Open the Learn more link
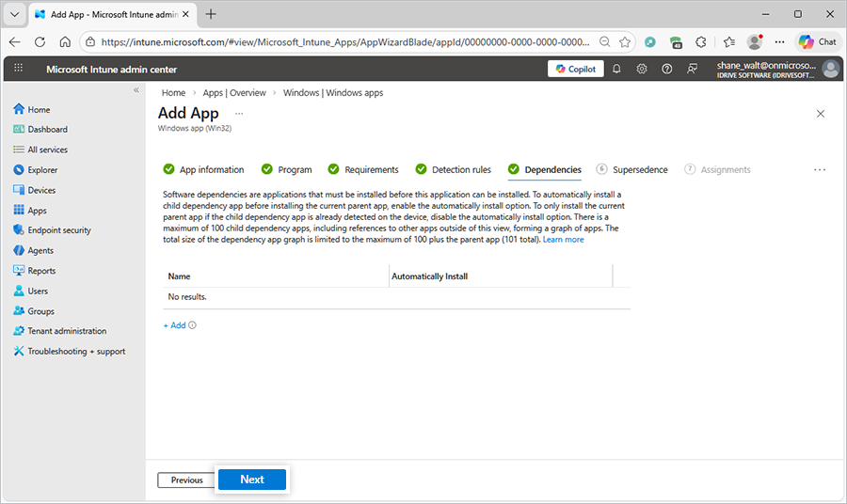 [563, 240]
